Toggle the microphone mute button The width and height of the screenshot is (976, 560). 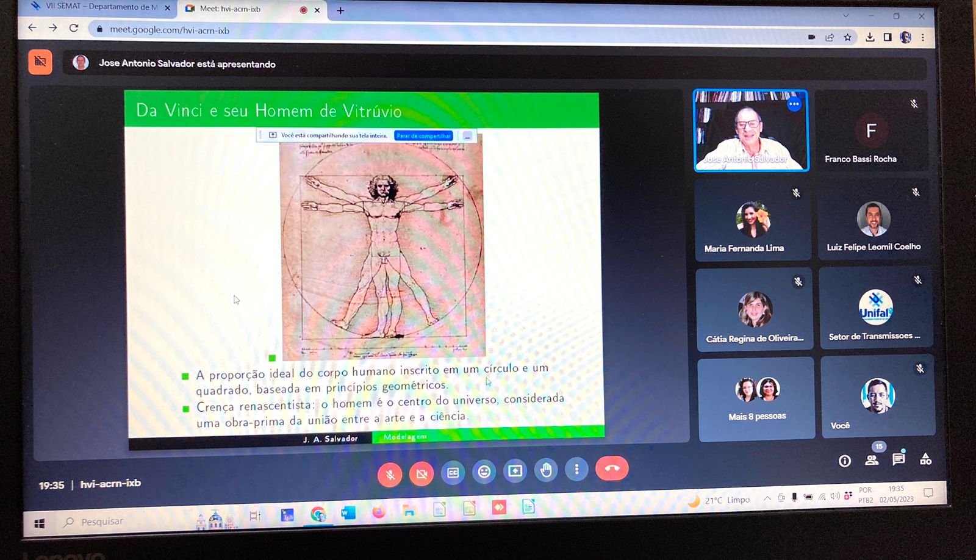(390, 474)
